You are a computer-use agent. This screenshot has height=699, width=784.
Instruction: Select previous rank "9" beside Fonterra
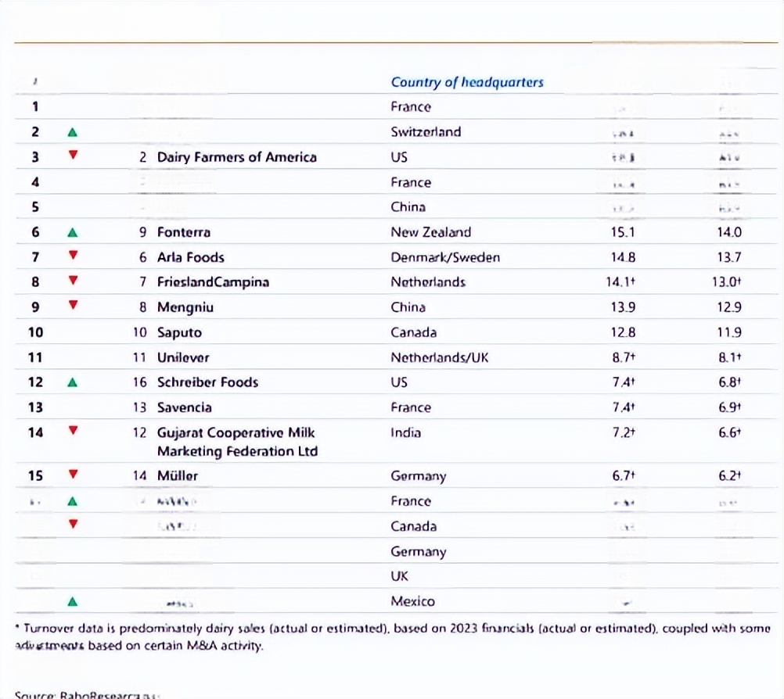click(143, 232)
